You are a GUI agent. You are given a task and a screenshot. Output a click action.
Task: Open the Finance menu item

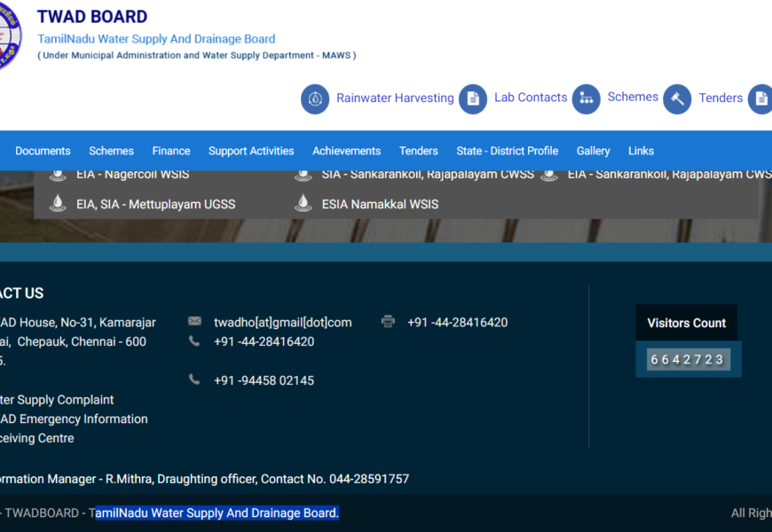(171, 151)
